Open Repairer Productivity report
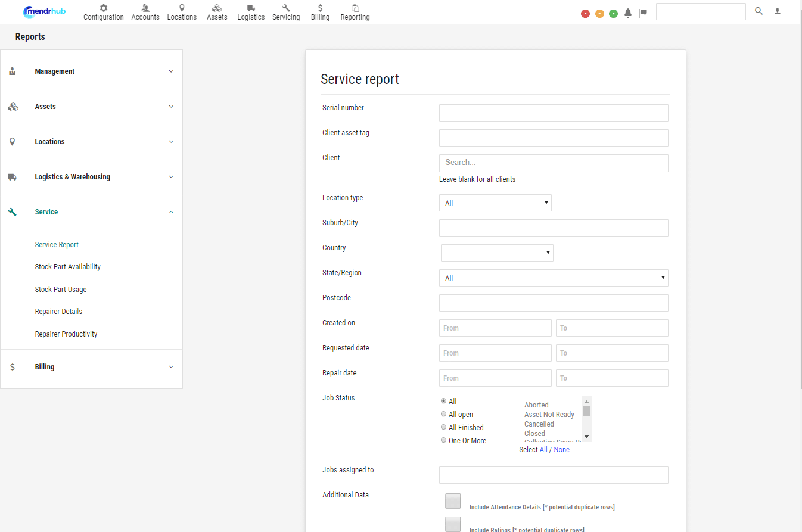 (x=66, y=334)
